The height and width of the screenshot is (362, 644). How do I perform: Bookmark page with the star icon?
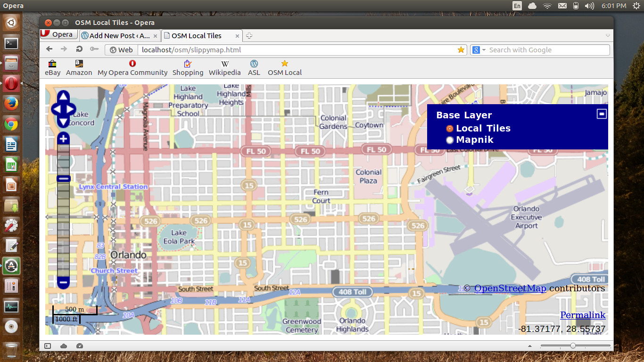click(461, 49)
